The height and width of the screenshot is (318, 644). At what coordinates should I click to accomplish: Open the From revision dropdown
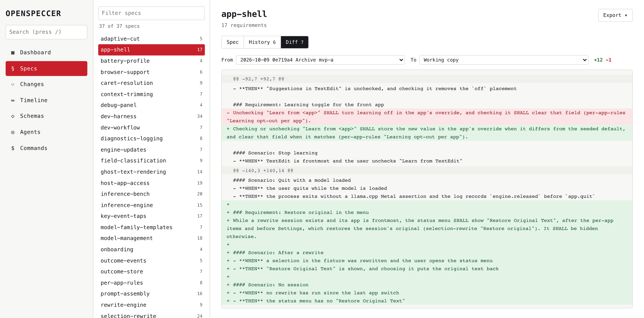[x=320, y=60]
